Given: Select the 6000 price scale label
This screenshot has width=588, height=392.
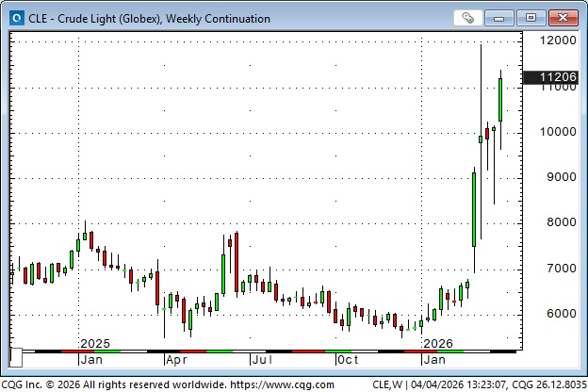Looking at the screenshot, I should click(x=556, y=314).
